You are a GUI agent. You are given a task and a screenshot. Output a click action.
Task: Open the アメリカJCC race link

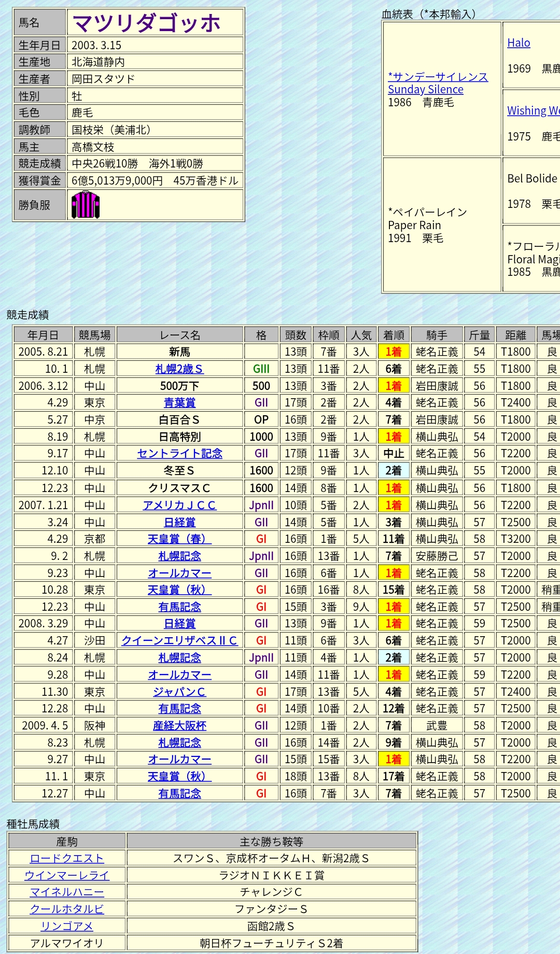(x=179, y=506)
